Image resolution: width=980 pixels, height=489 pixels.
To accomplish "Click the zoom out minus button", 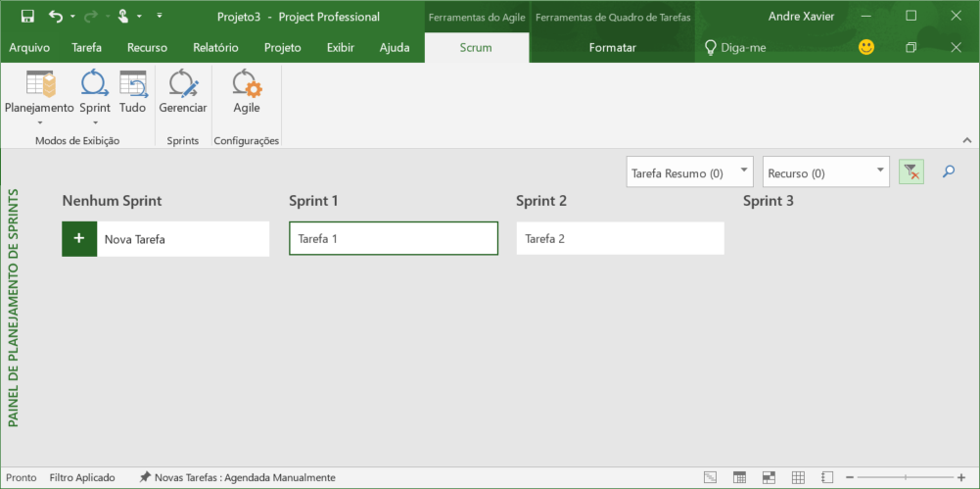I will pyautogui.click(x=850, y=478).
